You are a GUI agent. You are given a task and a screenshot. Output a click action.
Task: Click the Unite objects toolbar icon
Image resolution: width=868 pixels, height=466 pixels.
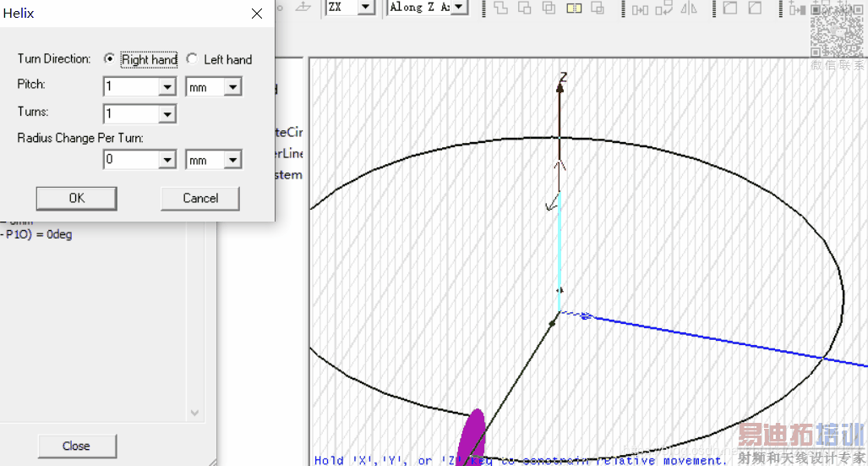[x=501, y=8]
